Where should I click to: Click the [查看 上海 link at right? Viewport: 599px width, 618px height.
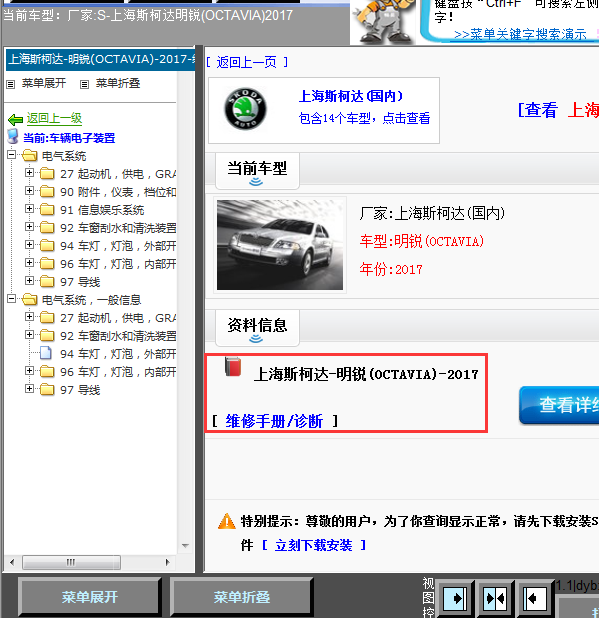tap(558, 110)
